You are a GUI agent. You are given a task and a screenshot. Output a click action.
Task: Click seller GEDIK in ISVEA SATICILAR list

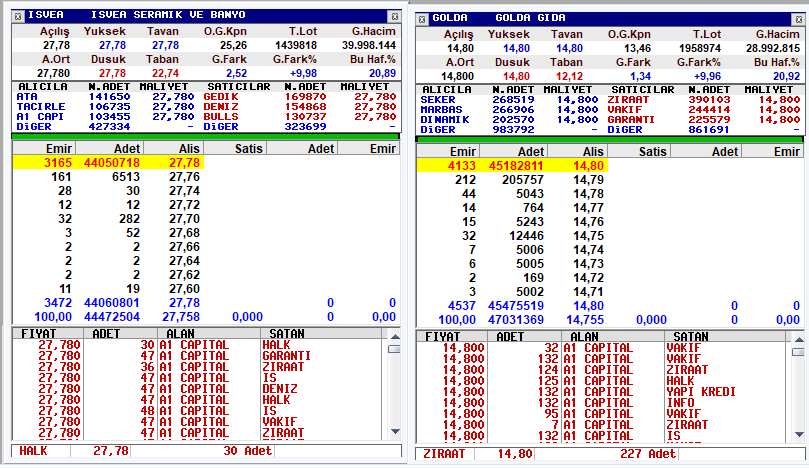click(x=221, y=96)
